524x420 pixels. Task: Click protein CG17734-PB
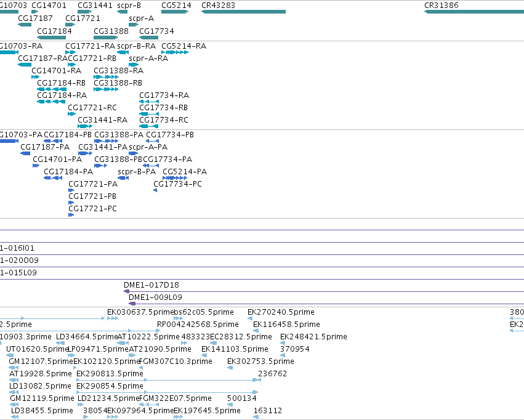coord(170,135)
